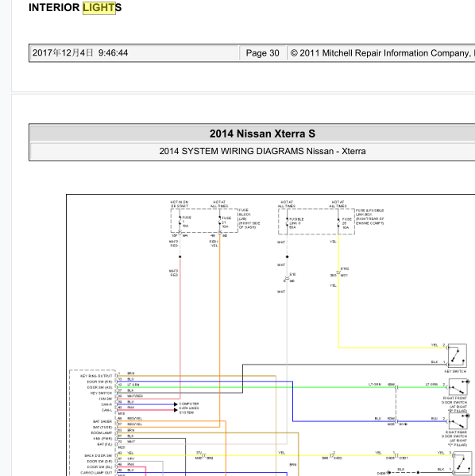Click the "IGN SW" pin label
This screenshot has width=475, height=476.
click(106, 399)
